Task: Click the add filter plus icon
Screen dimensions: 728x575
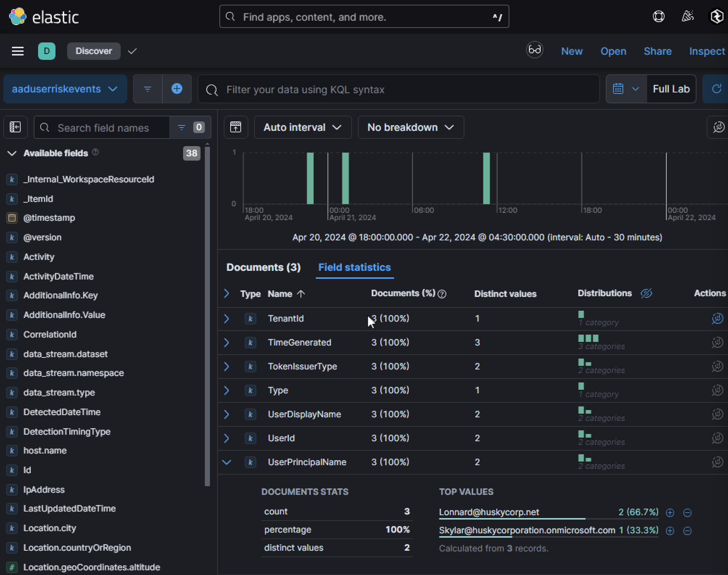Action: [177, 89]
